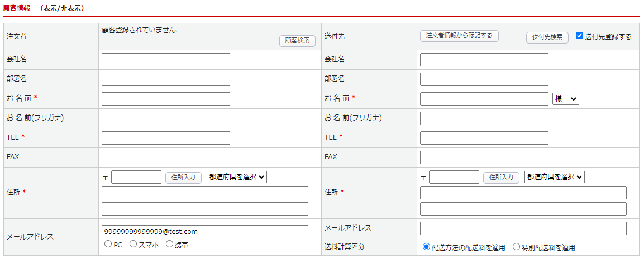Open the recipient's 都道府県を選択 dropdown
Screen dimensions: 644x258
click(x=555, y=176)
